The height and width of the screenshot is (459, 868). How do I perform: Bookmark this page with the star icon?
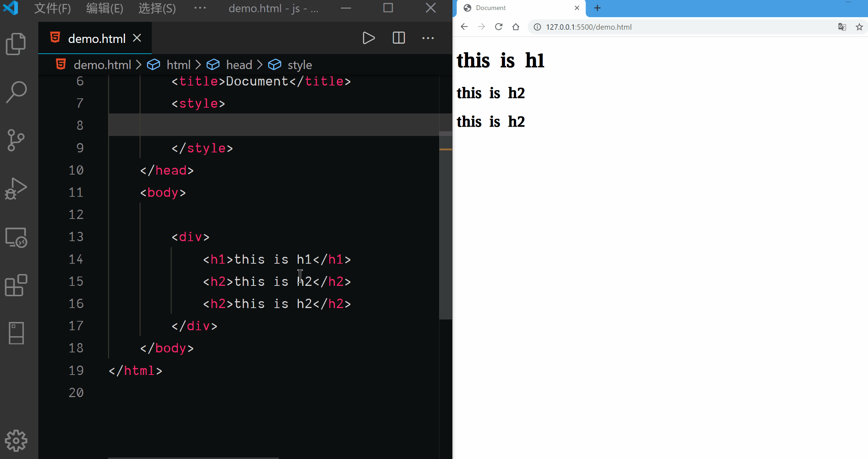point(859,27)
